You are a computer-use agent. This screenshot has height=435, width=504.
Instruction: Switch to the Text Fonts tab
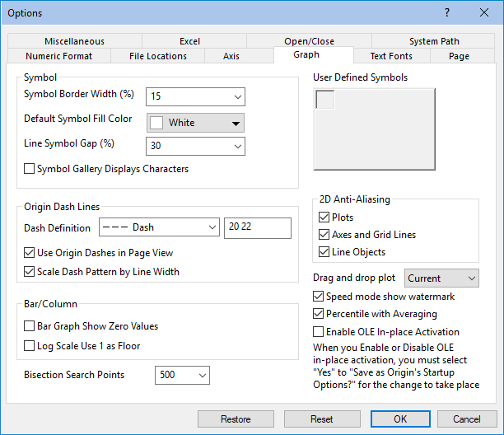[392, 56]
